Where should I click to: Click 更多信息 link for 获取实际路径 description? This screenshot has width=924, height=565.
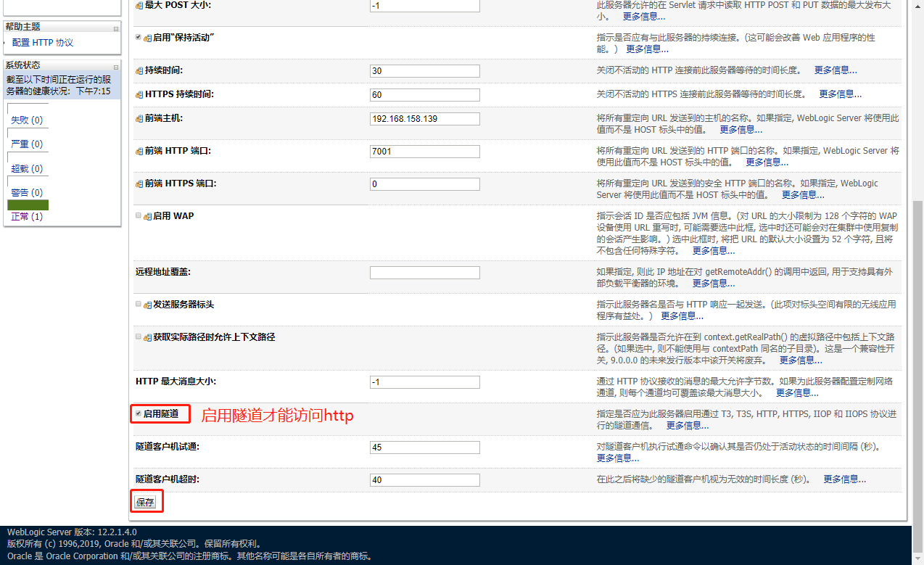[x=801, y=360]
